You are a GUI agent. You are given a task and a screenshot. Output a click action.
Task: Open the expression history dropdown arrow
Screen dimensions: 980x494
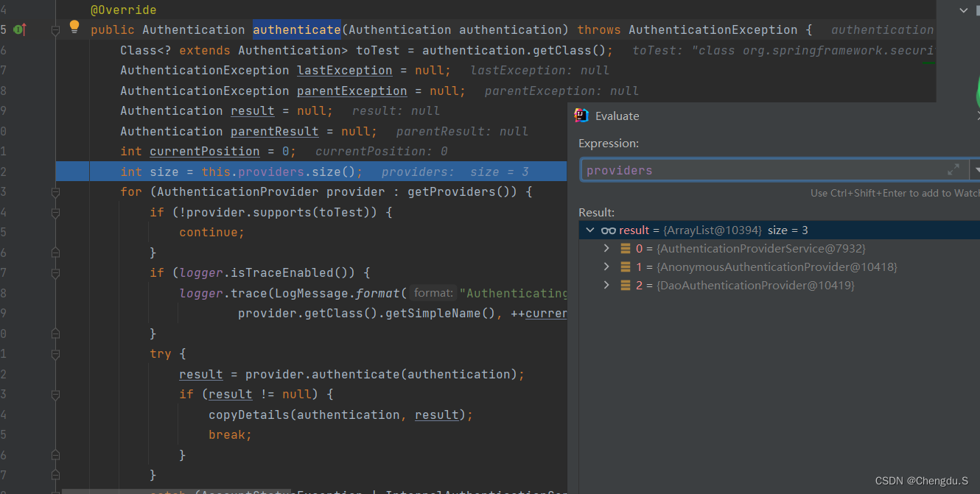976,170
